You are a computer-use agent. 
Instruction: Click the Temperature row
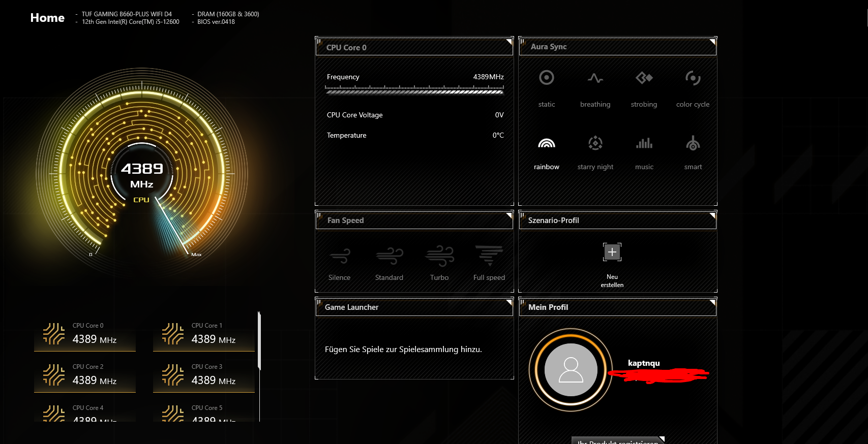[415, 135]
